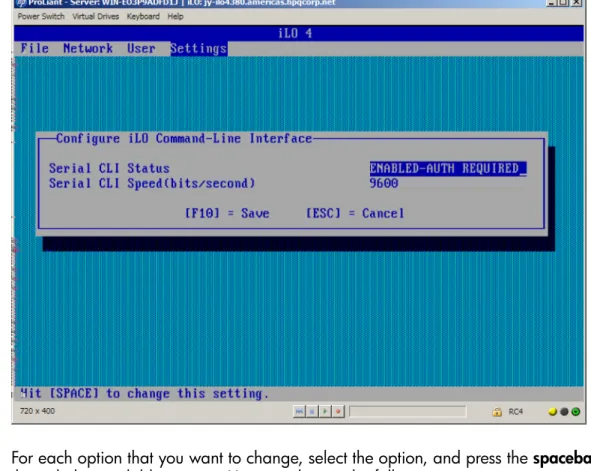The width and height of the screenshot is (591, 471).
Task: Click the pause playback button
Action: pyautogui.click(x=312, y=411)
